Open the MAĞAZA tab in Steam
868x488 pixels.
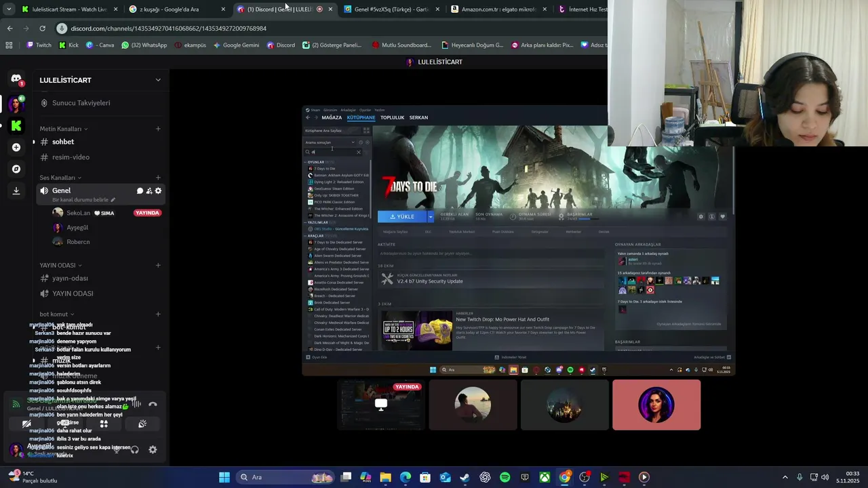click(x=332, y=117)
